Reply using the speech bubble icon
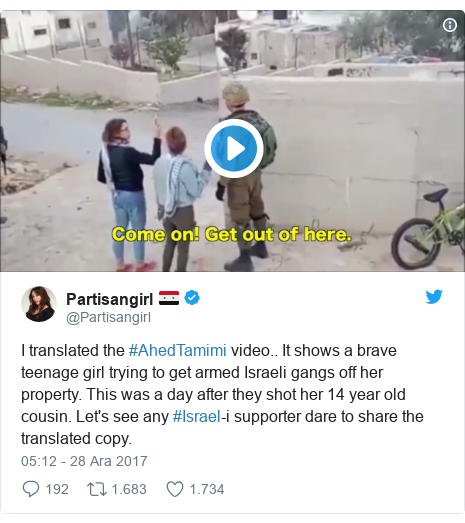Image resolution: width=465 pixels, height=523 pixels. click(31, 489)
